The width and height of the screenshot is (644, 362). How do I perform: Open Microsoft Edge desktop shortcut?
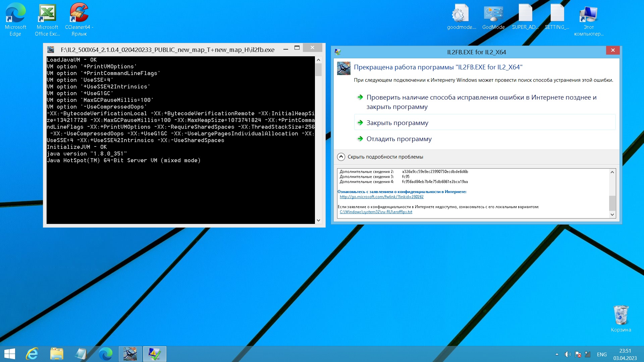(15, 19)
